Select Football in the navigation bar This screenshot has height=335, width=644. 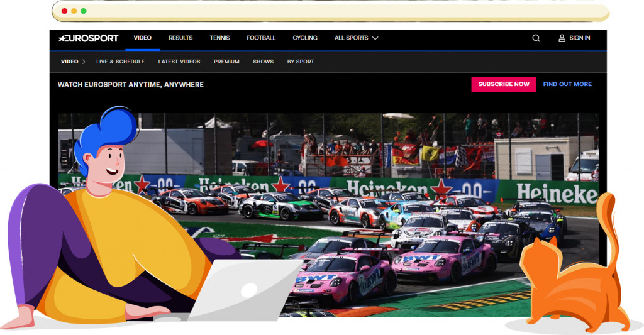pos(261,38)
